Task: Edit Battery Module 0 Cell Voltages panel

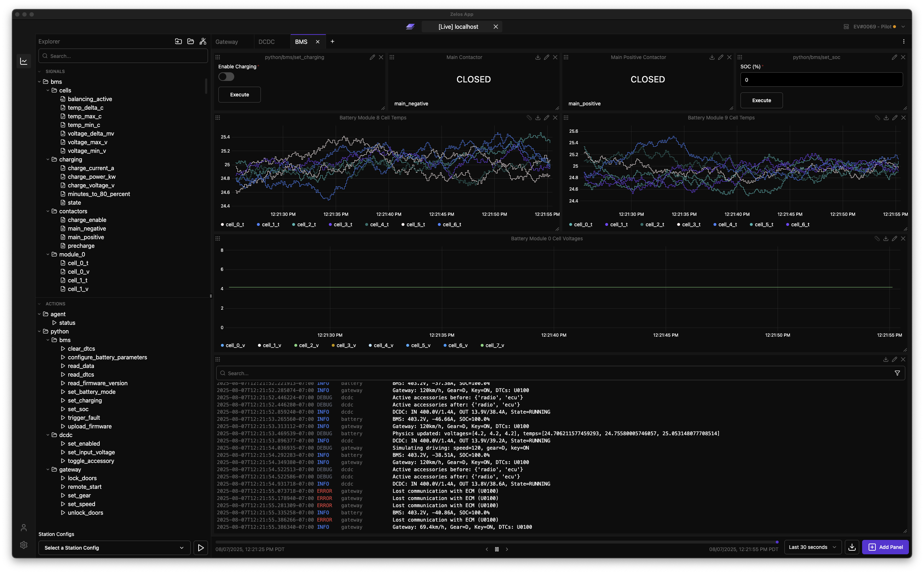Action: tap(894, 239)
